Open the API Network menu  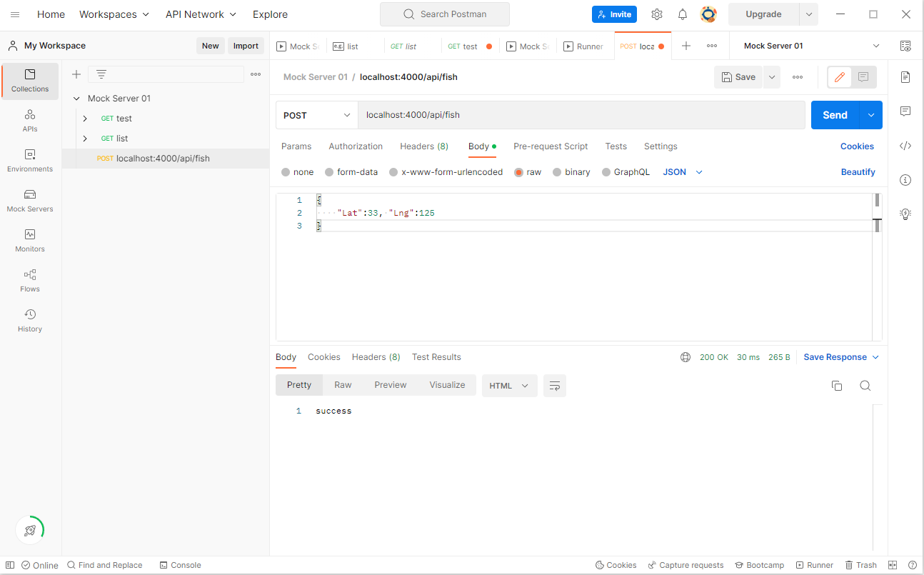[201, 14]
